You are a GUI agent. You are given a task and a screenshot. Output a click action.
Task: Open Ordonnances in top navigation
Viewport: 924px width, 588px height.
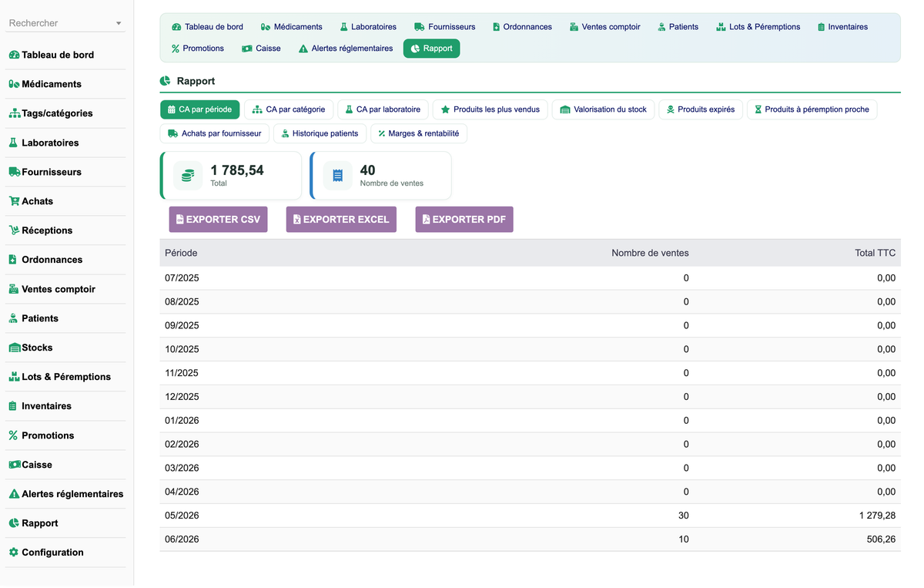[522, 27]
